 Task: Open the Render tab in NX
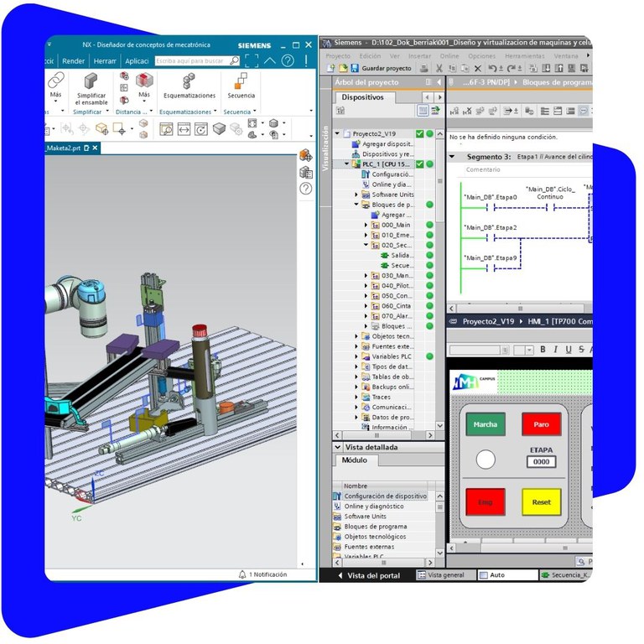74,60
